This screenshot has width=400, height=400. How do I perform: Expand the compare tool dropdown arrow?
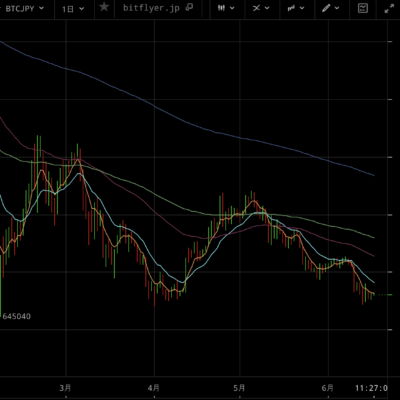click(267, 8)
